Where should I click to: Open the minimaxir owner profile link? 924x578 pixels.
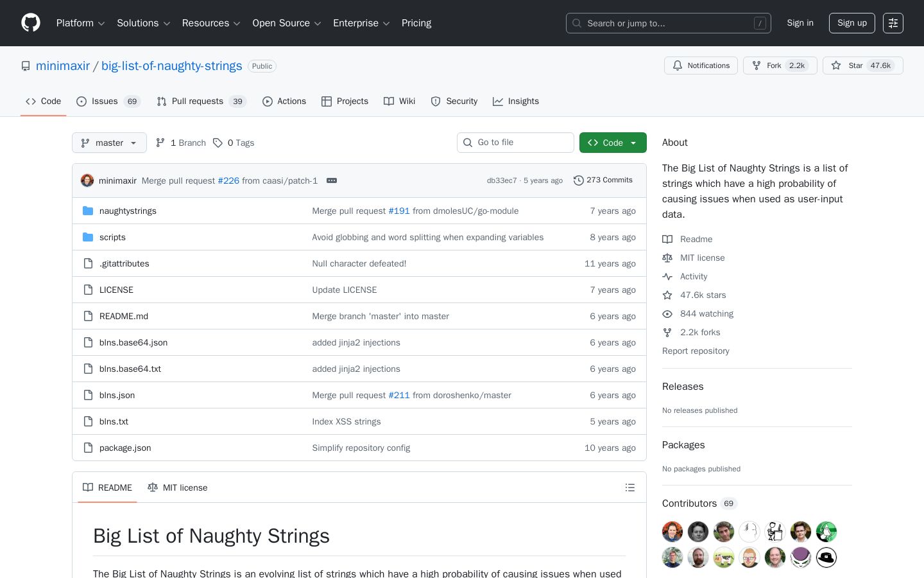click(63, 66)
